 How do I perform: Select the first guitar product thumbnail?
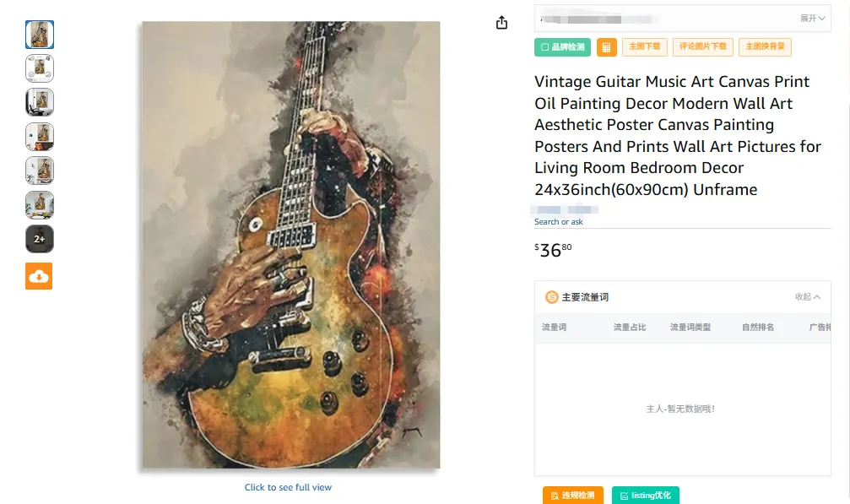[x=39, y=33]
